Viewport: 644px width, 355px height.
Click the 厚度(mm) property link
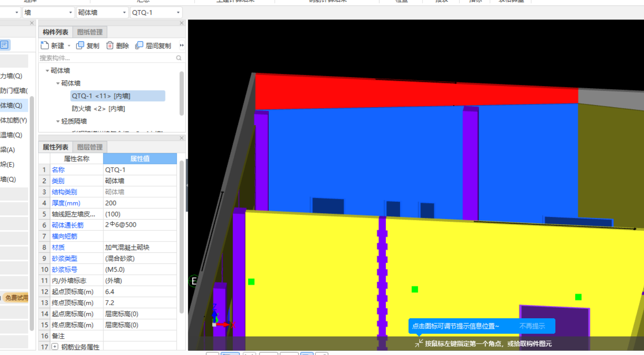(x=66, y=203)
